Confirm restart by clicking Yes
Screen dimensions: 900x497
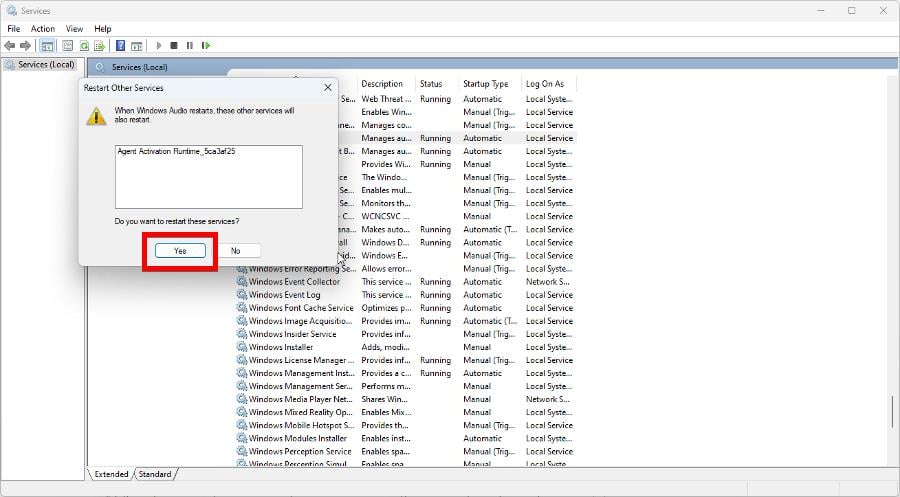[180, 251]
